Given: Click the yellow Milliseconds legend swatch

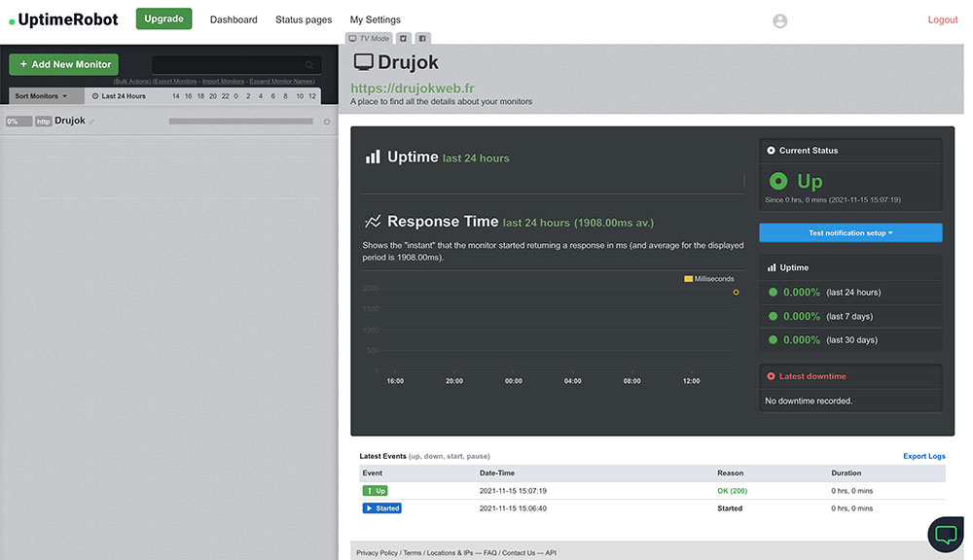Looking at the screenshot, I should click(688, 279).
